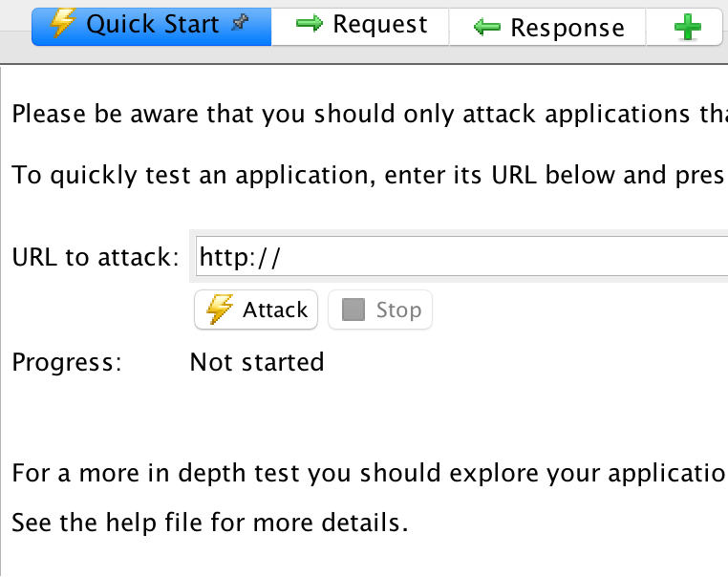Image resolution: width=728 pixels, height=577 pixels.
Task: Click the "Not started" progress status
Action: [x=257, y=362]
